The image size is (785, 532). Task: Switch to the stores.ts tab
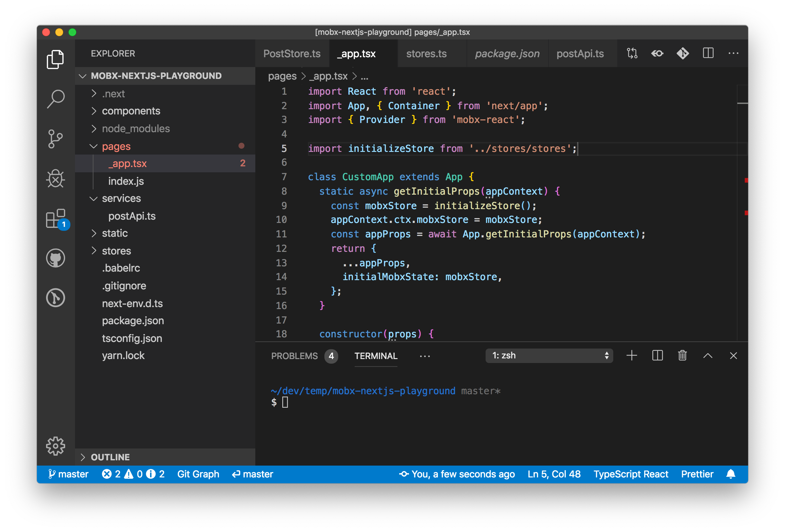426,53
